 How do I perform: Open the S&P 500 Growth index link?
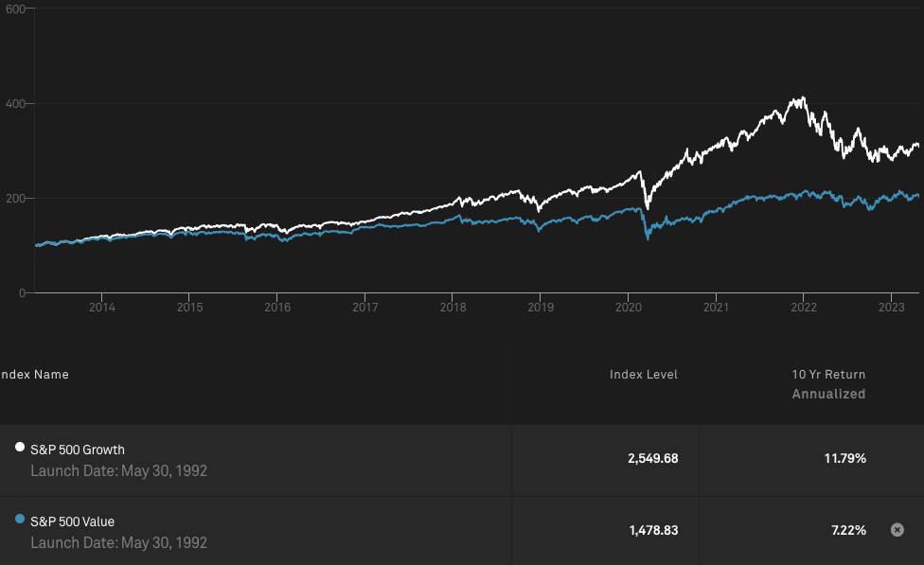click(77, 450)
